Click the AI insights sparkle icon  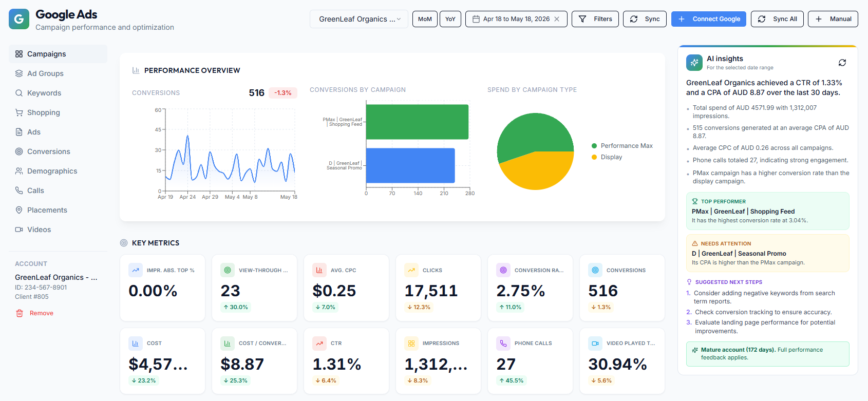[694, 63]
